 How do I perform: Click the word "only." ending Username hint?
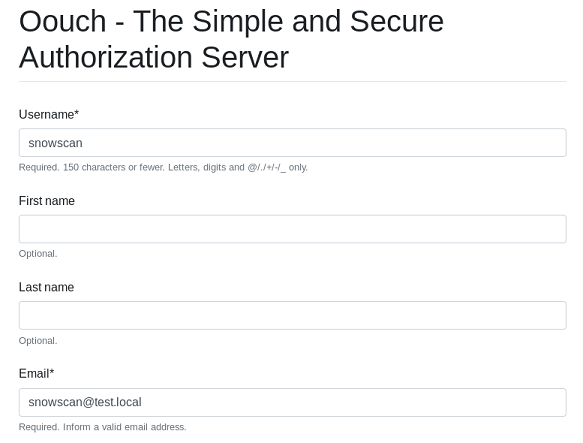(x=298, y=167)
